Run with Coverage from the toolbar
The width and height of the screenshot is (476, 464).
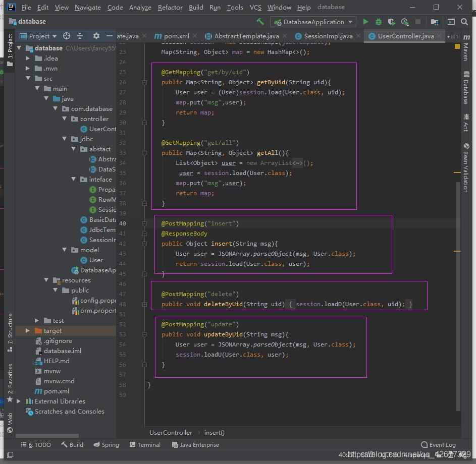392,22
